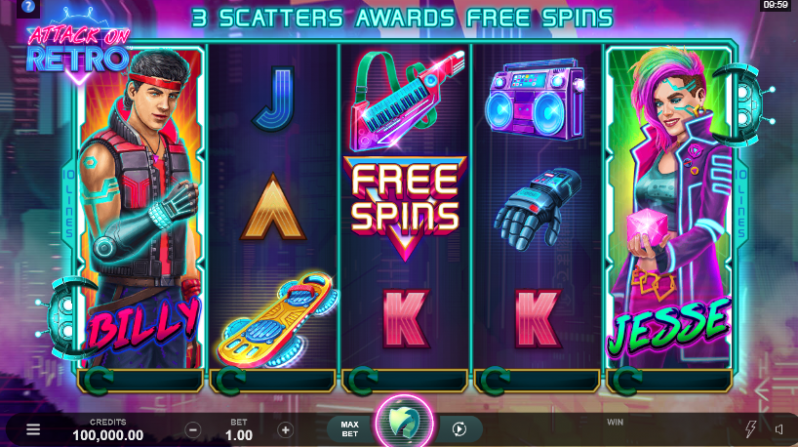Open the hamburger menu
Screen dimensions: 798x447
[33, 430]
